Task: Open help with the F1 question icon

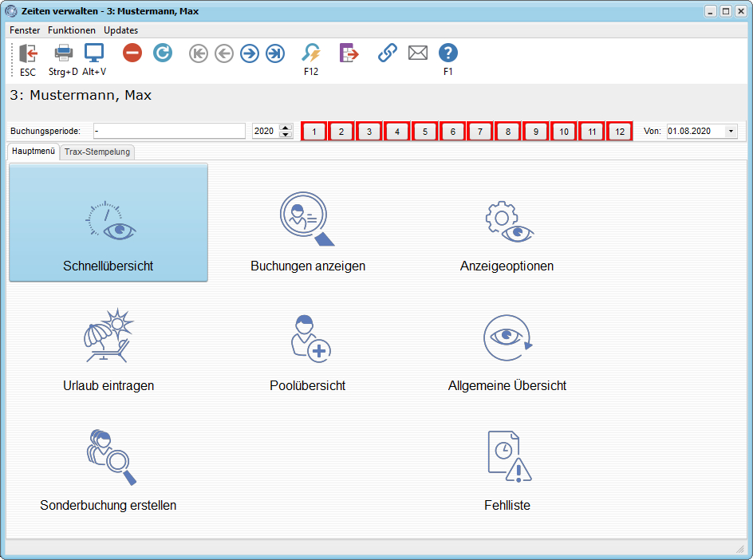Action: (x=448, y=53)
